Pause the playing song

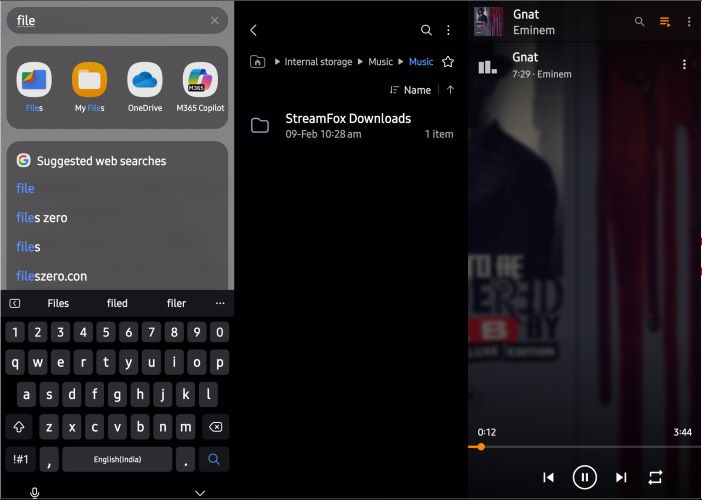pyautogui.click(x=584, y=478)
